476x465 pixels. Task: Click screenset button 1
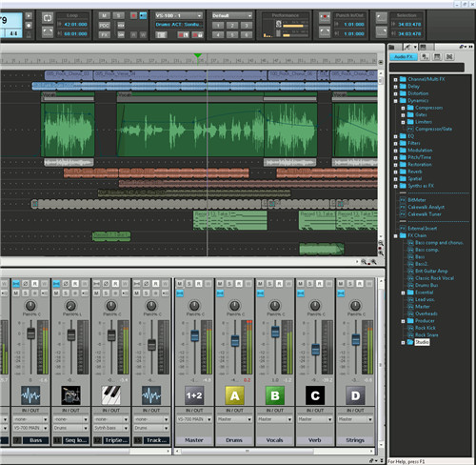(x=218, y=26)
